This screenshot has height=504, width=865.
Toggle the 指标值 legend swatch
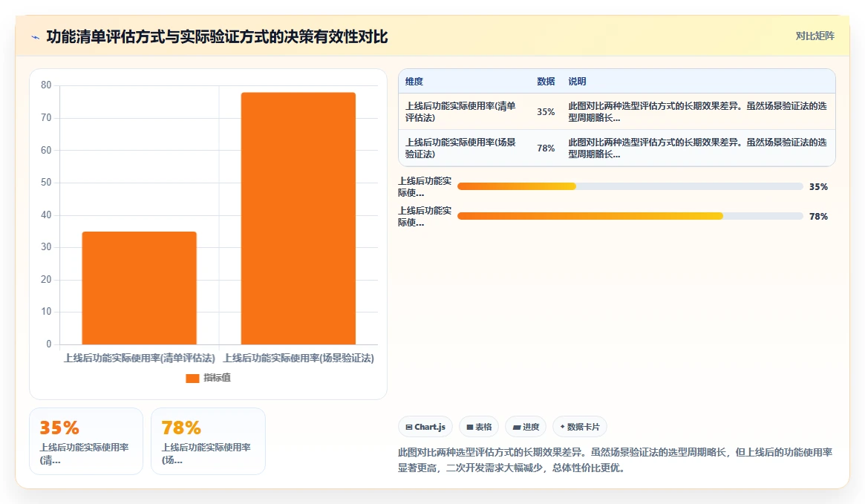click(192, 378)
